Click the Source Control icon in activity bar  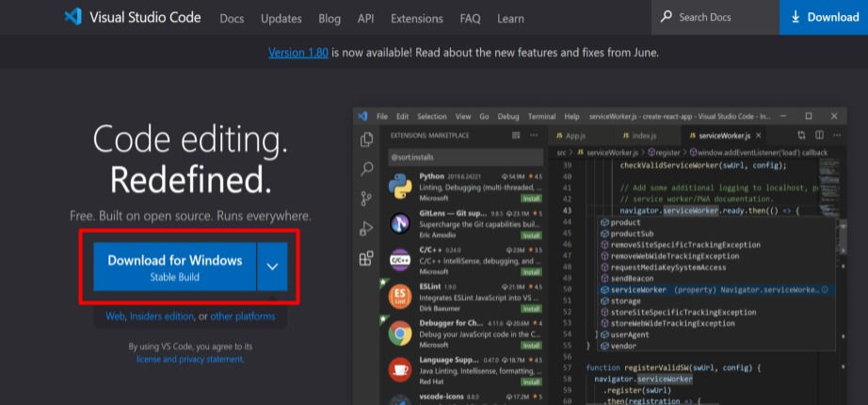pyautogui.click(x=366, y=199)
